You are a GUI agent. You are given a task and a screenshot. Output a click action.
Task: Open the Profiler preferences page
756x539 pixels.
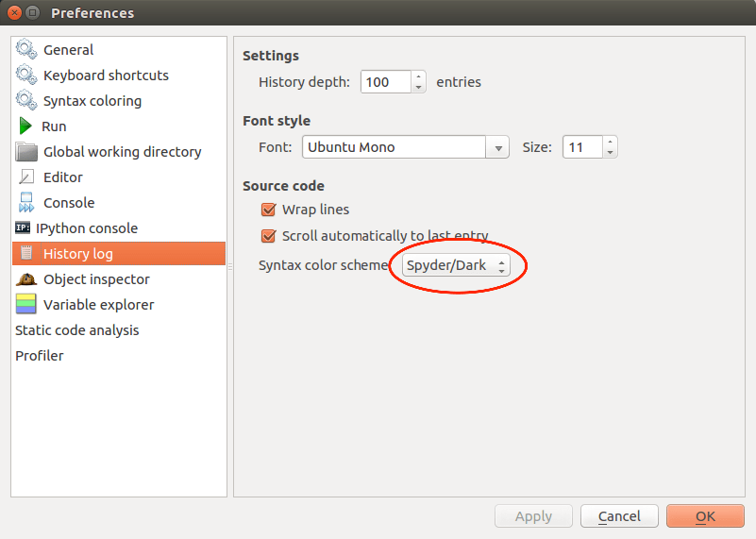(x=40, y=356)
